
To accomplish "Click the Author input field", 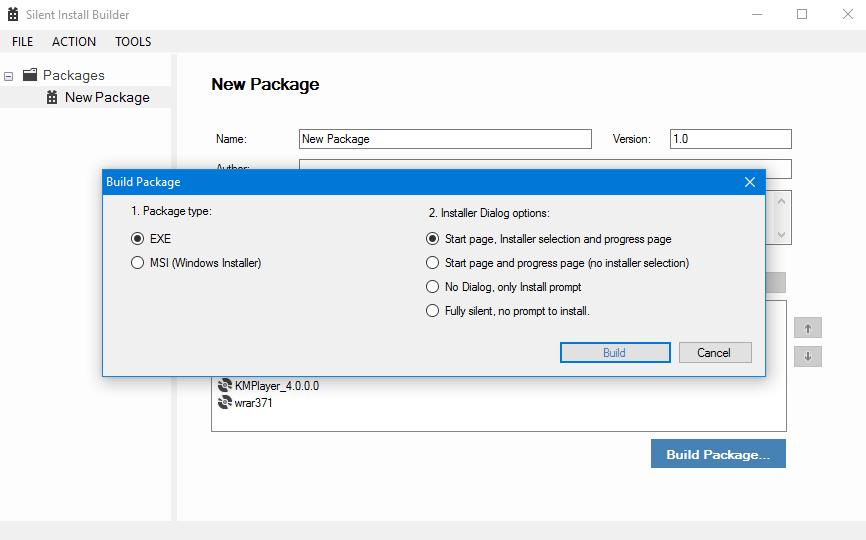I will (545, 165).
